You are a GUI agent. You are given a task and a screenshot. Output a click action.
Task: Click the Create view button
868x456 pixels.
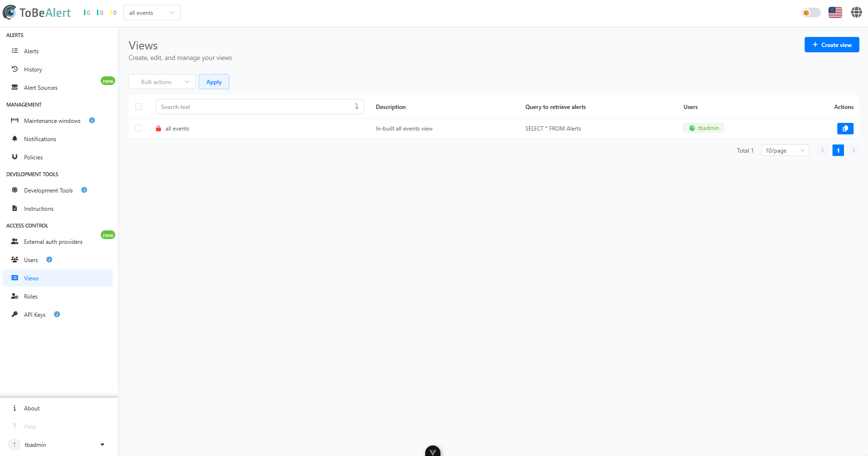click(x=832, y=45)
